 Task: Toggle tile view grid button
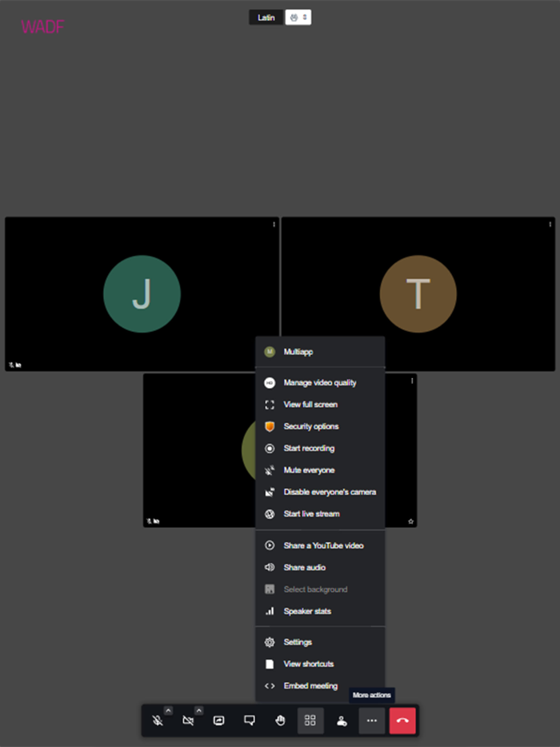(310, 721)
